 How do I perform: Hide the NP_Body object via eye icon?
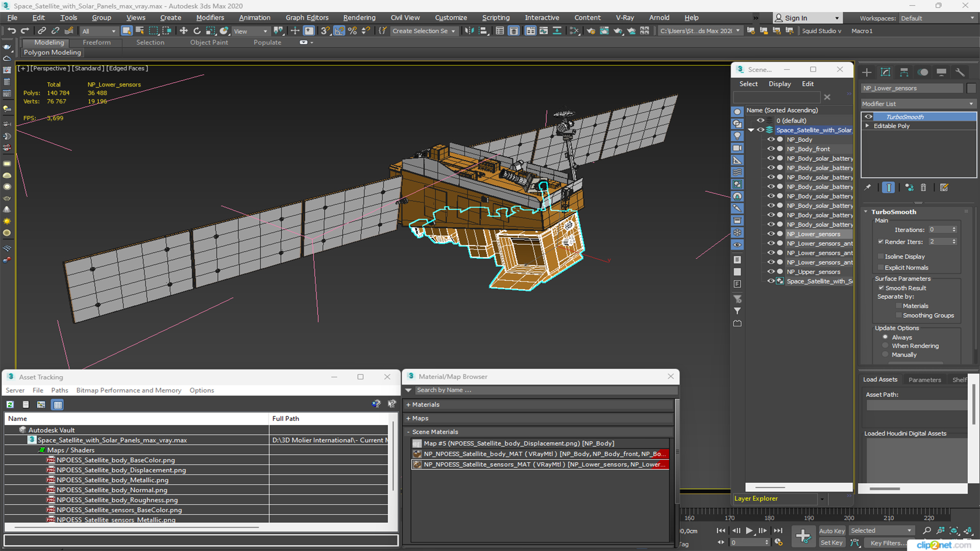coord(771,139)
